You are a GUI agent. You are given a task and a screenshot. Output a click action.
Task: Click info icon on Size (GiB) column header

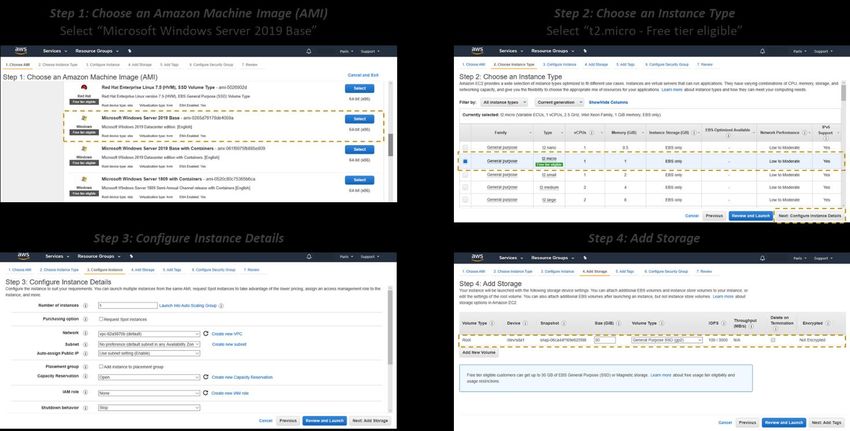(619, 323)
